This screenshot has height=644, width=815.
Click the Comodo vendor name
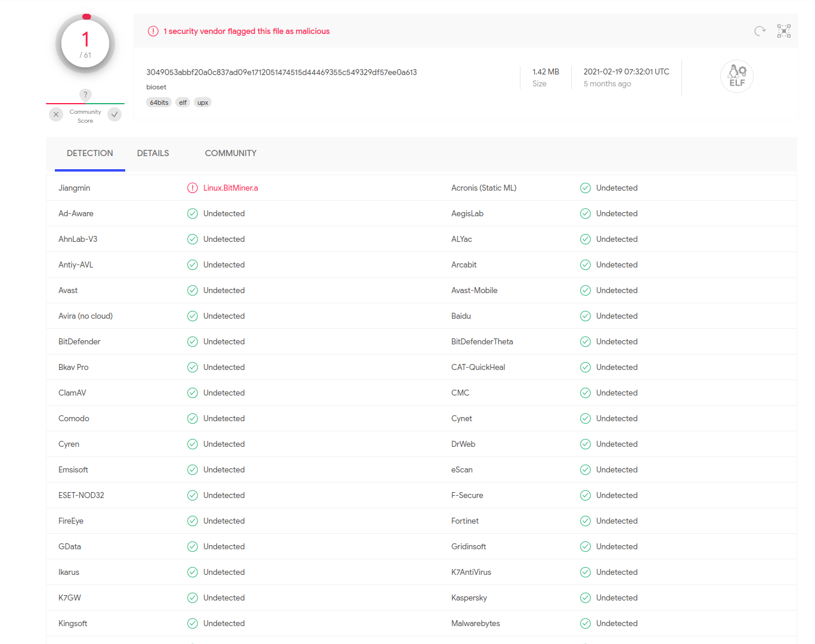point(74,418)
